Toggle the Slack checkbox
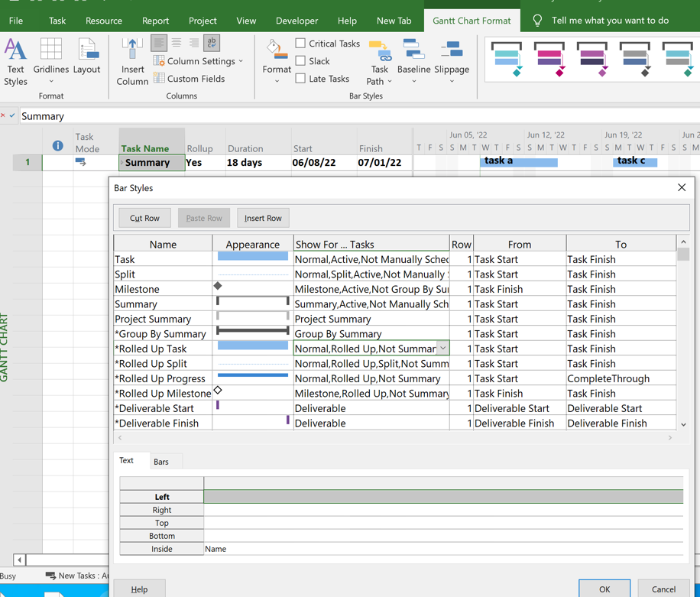 click(301, 61)
